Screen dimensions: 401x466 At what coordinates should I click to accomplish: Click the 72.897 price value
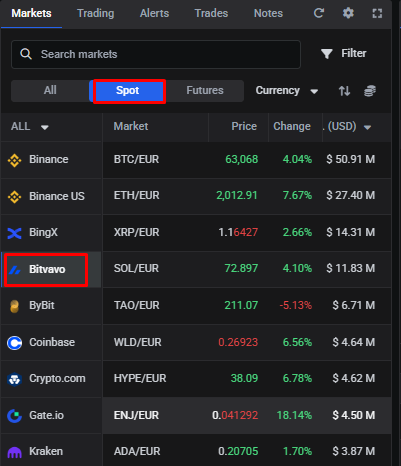[241, 268]
